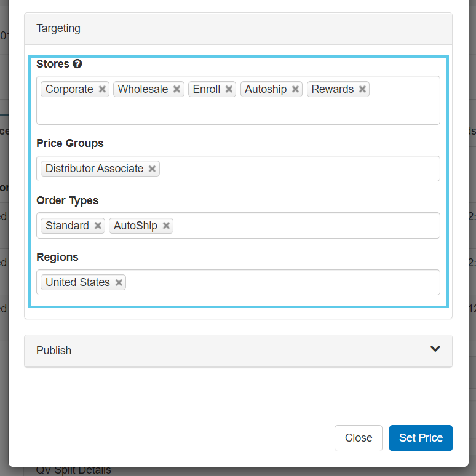Viewport: 476px width, 476px height.
Task: Expand the Publish section chevron
Action: pos(435,349)
